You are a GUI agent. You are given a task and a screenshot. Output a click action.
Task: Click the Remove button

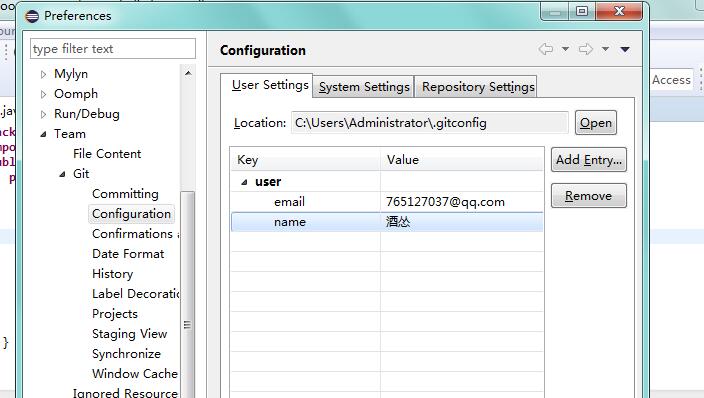589,195
